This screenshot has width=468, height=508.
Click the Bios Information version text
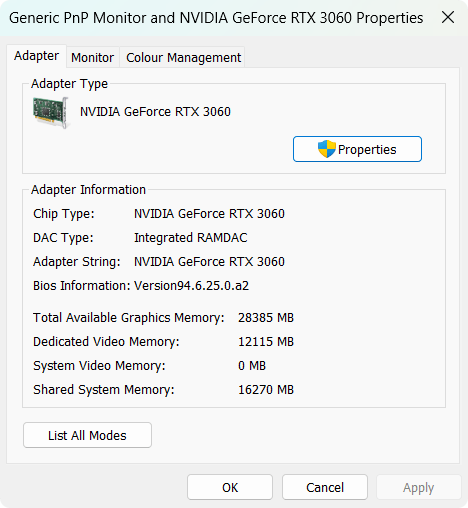coord(191,286)
